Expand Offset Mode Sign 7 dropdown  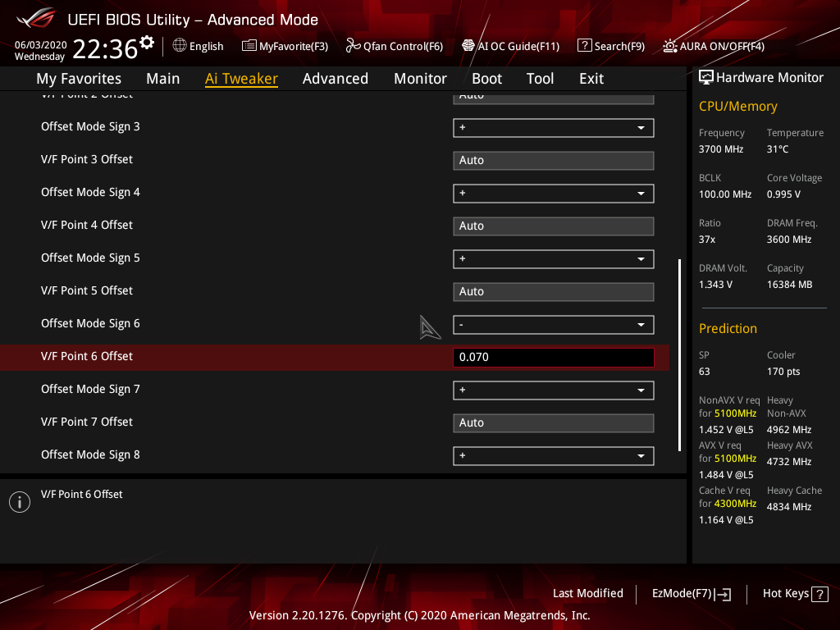[x=554, y=390]
